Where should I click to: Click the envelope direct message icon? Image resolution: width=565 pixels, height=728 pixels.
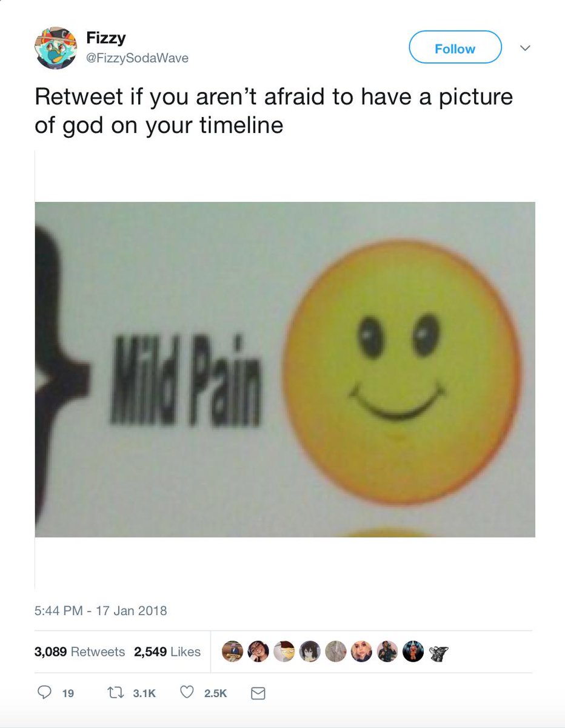(x=258, y=693)
